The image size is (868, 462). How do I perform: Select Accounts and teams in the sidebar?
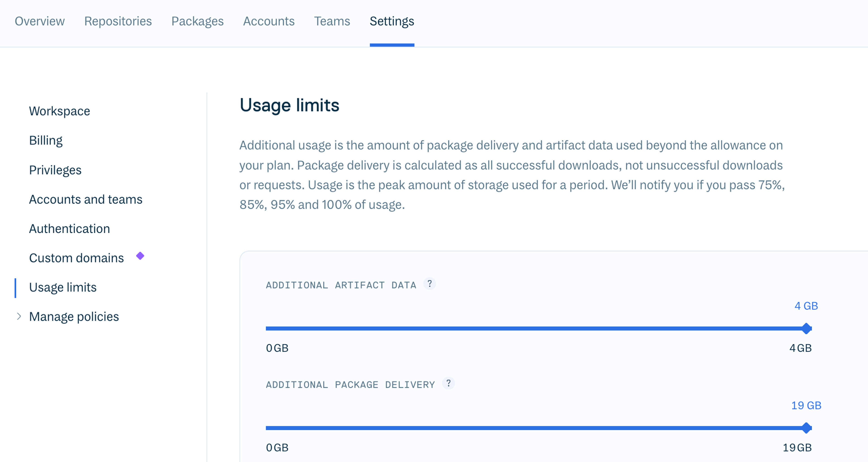point(86,199)
